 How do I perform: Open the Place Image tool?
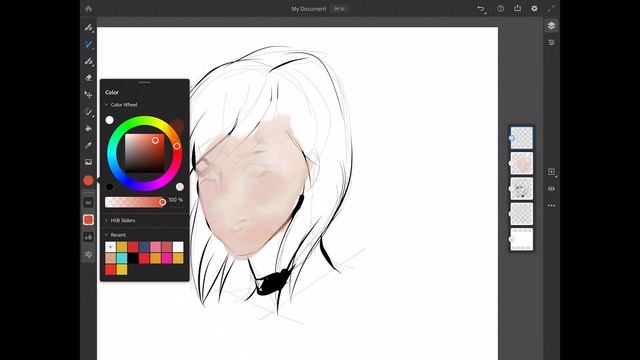click(x=89, y=162)
